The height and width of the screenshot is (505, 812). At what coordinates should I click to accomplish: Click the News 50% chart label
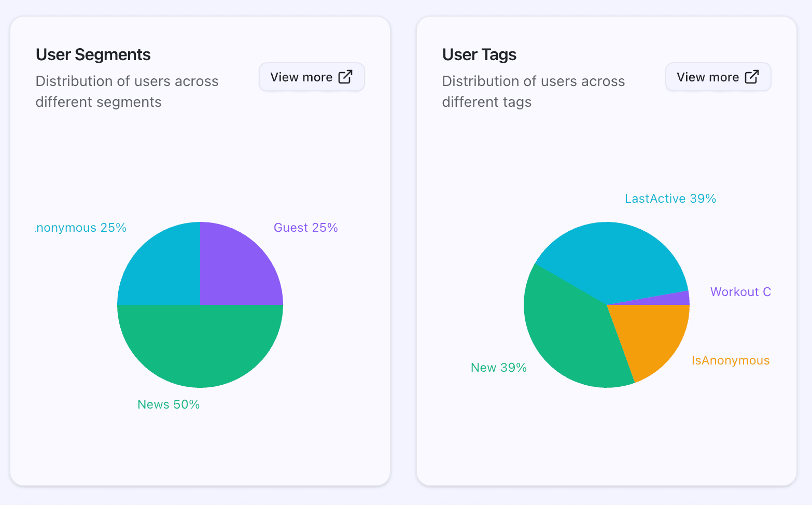[169, 404]
